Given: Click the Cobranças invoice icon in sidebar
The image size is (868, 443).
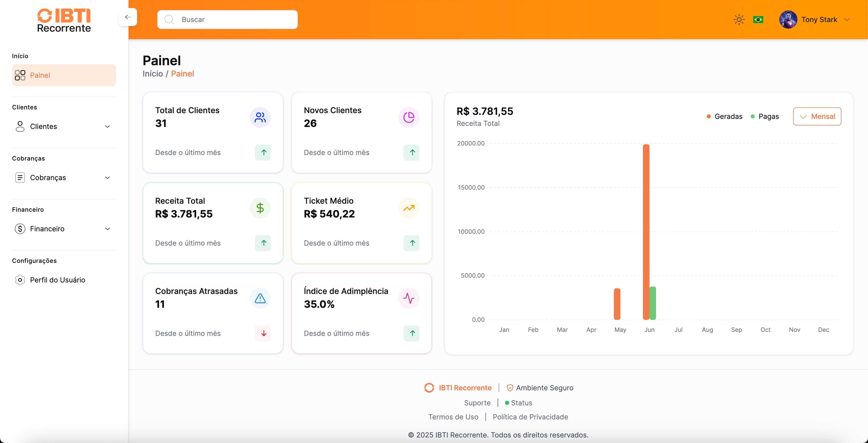Looking at the screenshot, I should pyautogui.click(x=20, y=177).
